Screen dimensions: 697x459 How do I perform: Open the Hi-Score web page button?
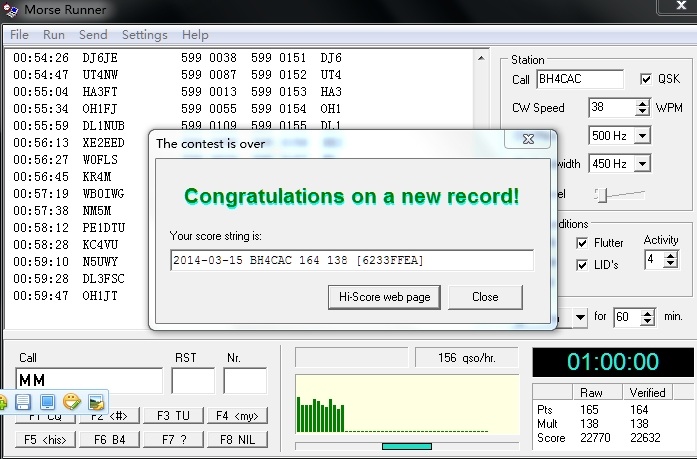[x=385, y=297]
